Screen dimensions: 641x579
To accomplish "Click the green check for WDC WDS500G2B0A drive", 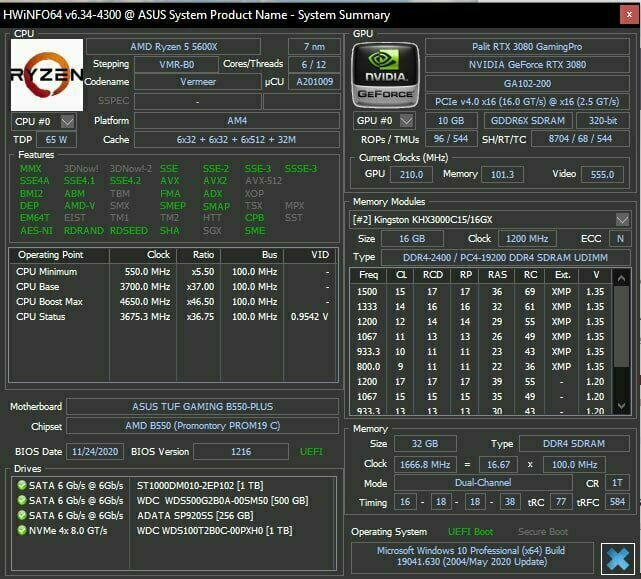I will (22, 500).
